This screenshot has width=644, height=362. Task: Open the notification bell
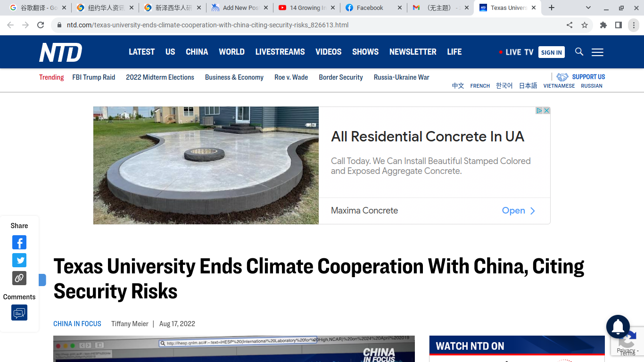618,327
